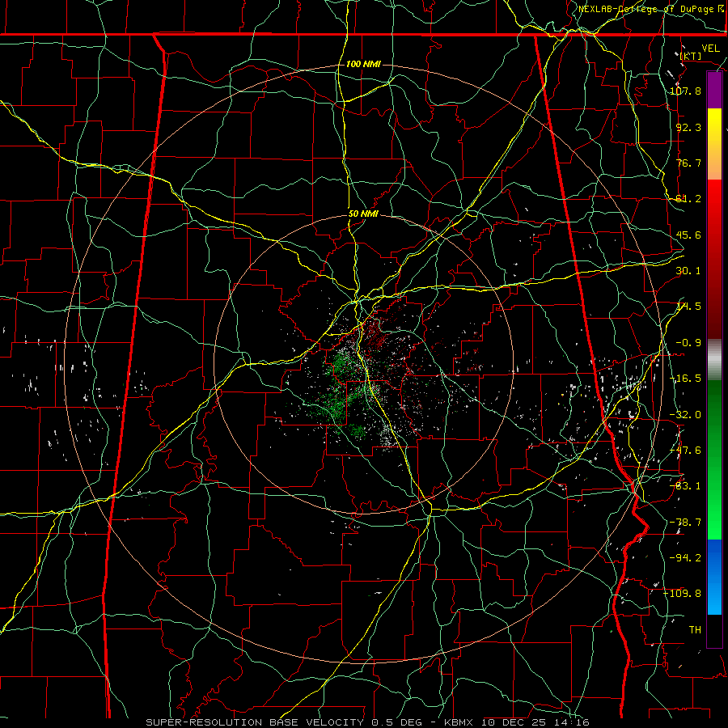
Task: Click the -47.6 value on velocity scale
Action: (x=685, y=451)
